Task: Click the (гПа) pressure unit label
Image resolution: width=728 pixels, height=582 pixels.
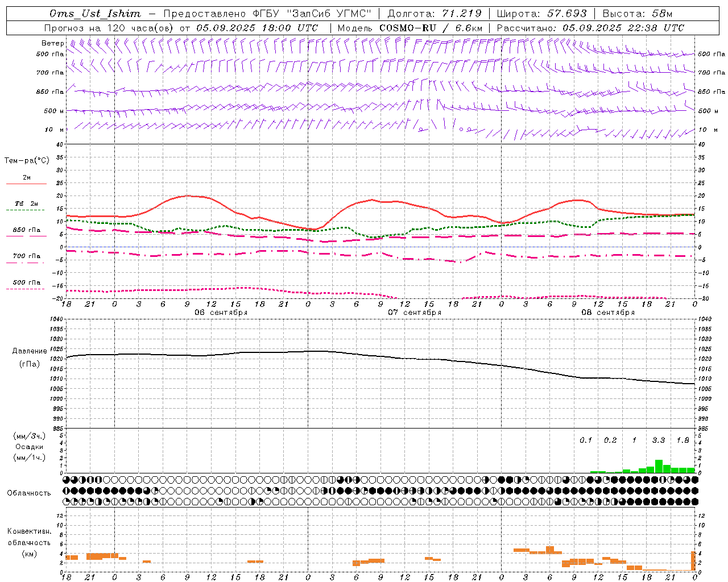Action: pyautogui.click(x=30, y=364)
